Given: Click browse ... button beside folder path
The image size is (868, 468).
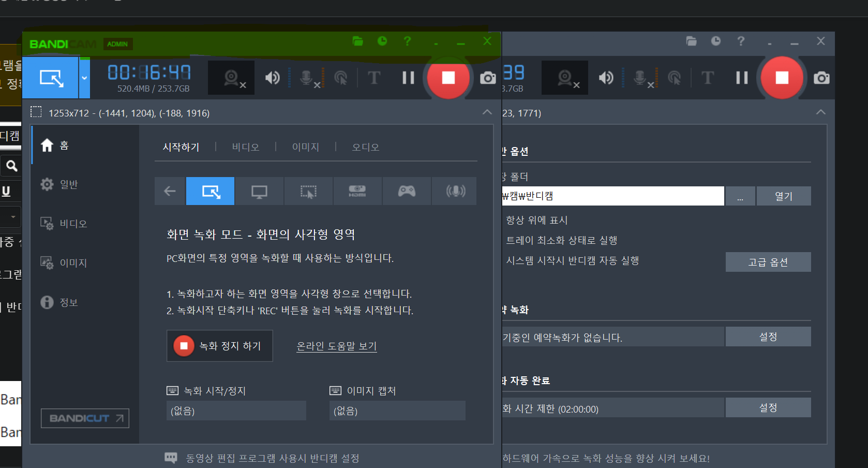Looking at the screenshot, I should tap(740, 196).
